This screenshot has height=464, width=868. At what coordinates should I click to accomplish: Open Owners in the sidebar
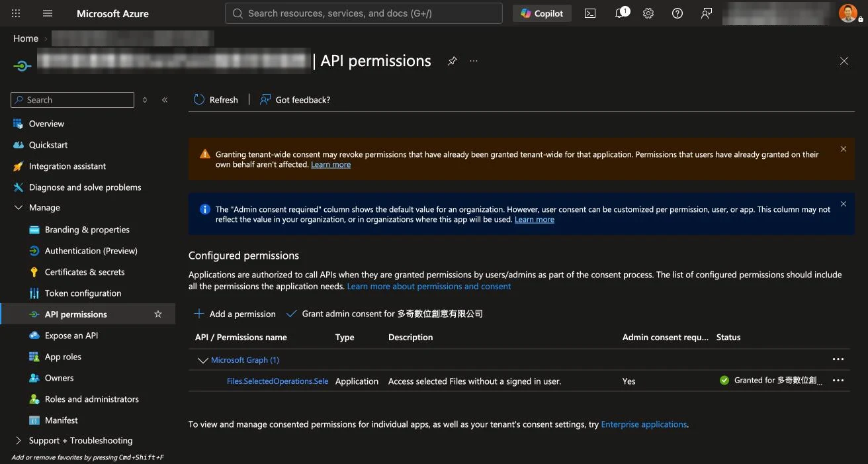[59, 378]
